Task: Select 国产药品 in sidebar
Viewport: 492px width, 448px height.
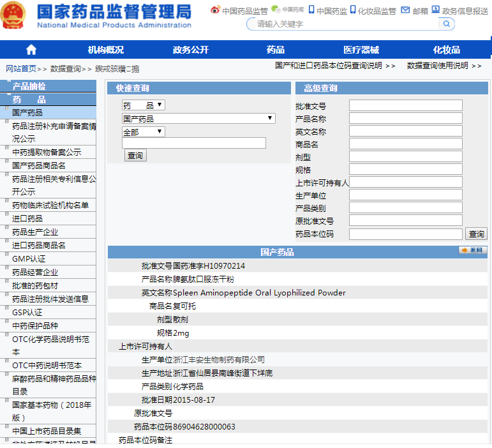Action: coord(27,112)
